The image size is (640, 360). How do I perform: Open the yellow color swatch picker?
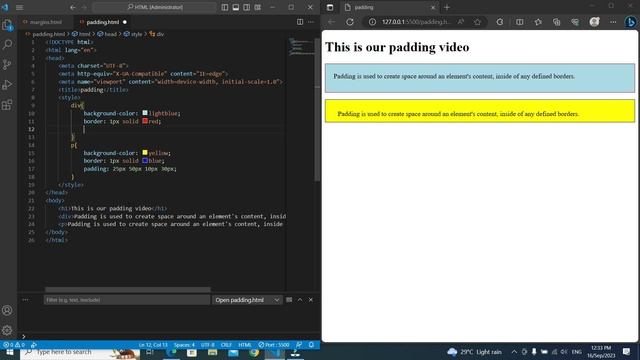pyautogui.click(x=145, y=153)
